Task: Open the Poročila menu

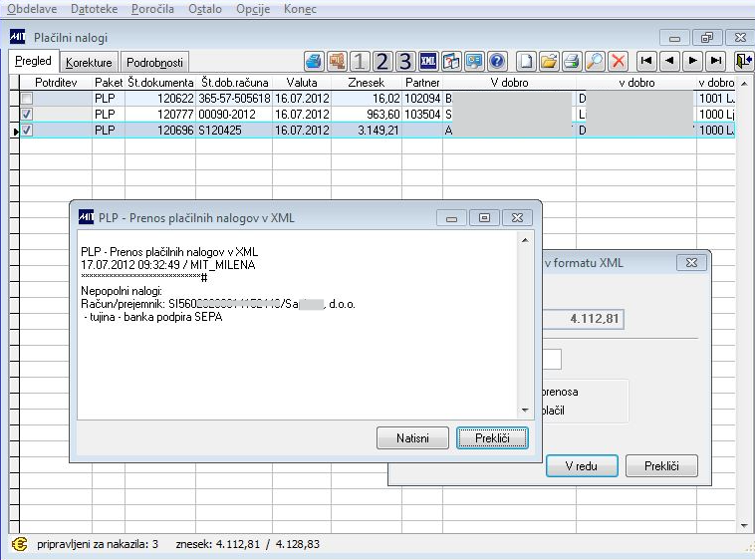Action: tap(152, 9)
